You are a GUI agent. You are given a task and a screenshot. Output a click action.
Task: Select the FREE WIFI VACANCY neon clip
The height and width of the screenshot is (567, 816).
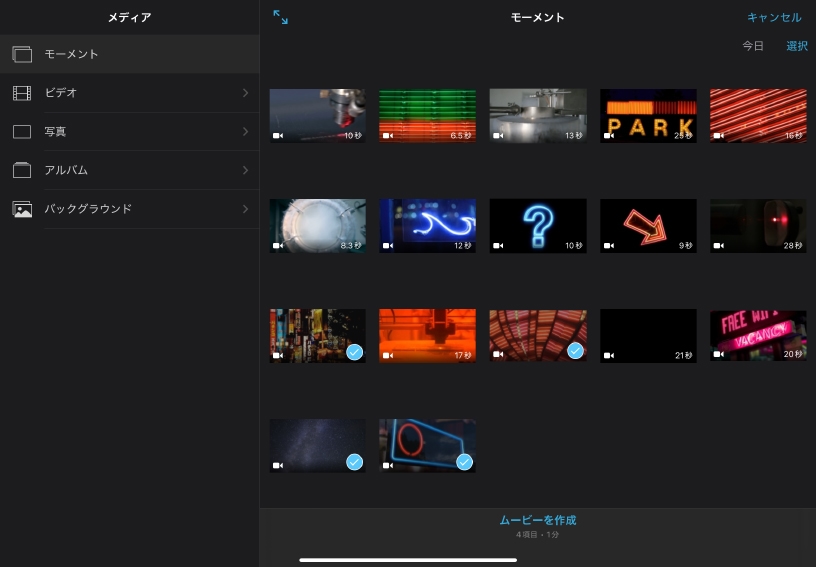point(758,335)
